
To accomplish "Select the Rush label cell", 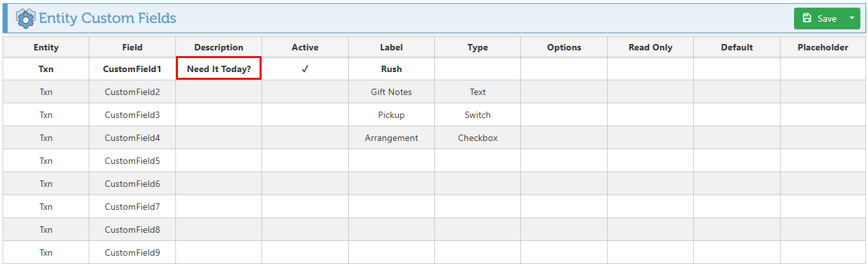I will (392, 69).
